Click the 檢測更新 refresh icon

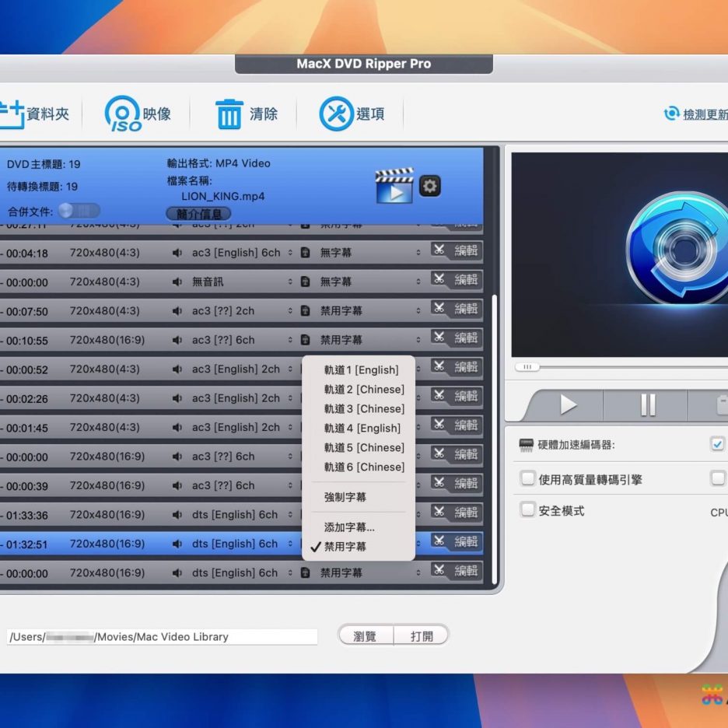pos(671,114)
